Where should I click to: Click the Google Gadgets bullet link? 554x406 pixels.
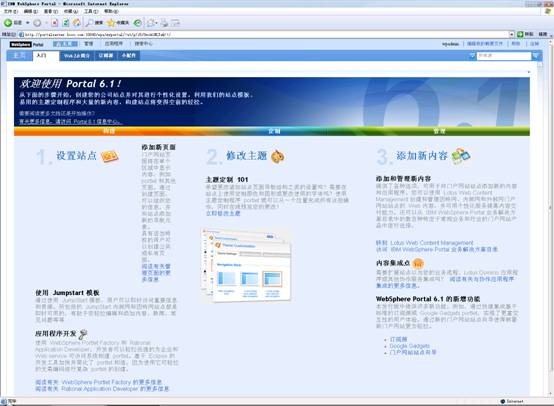coord(409,346)
